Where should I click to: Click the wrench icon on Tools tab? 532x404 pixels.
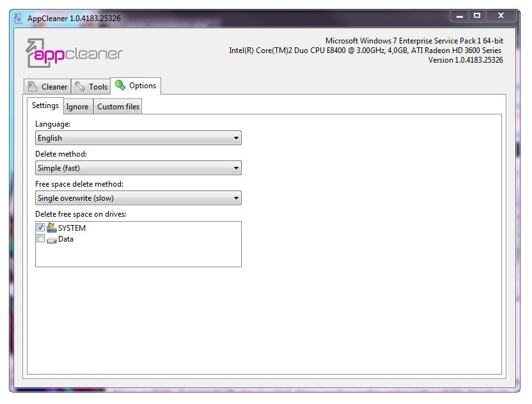80,86
